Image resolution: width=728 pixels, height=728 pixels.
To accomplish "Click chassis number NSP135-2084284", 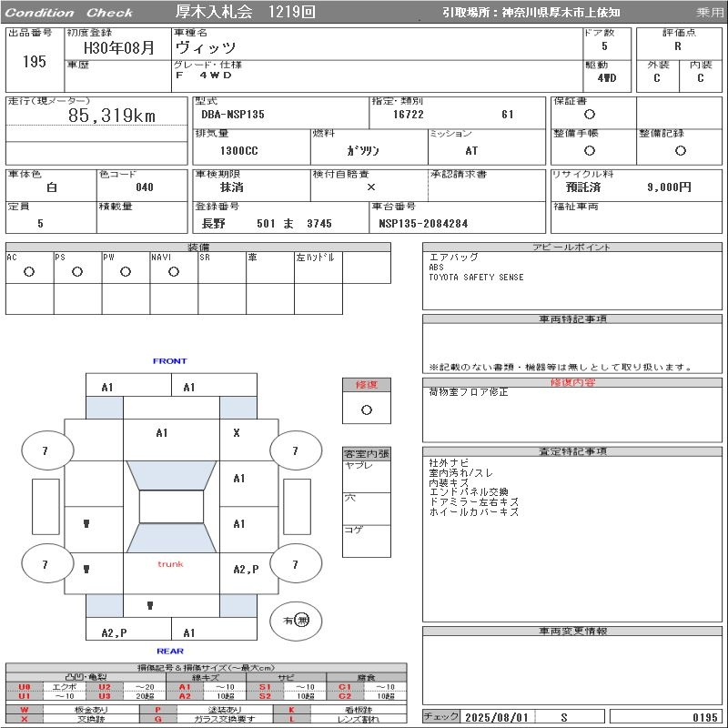I will pyautogui.click(x=423, y=224).
